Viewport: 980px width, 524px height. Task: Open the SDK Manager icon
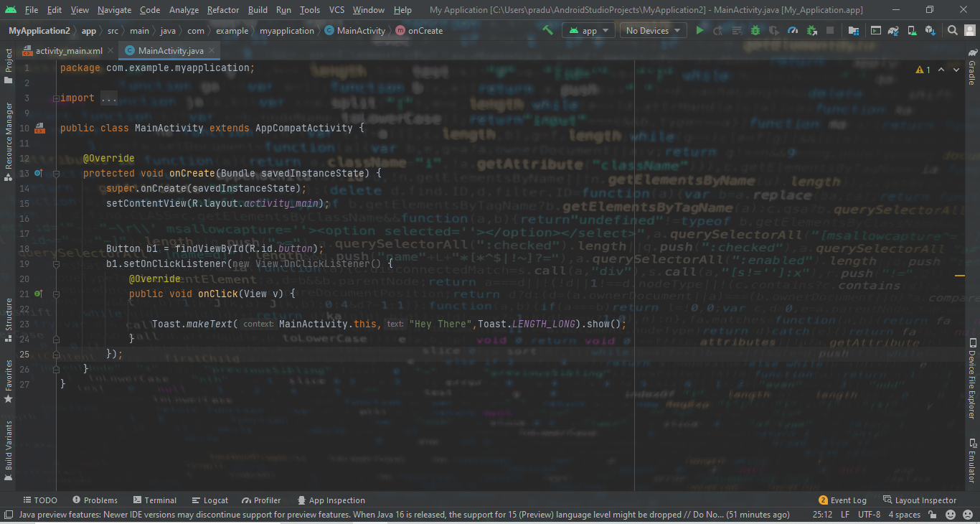[x=930, y=30]
